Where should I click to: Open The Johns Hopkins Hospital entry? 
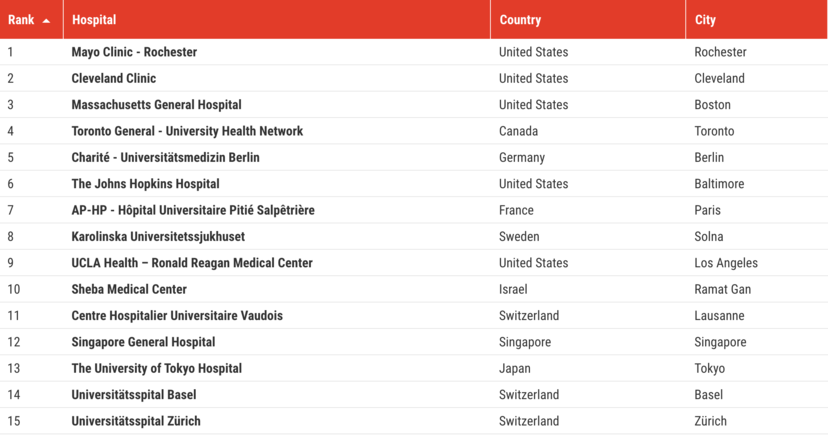(x=145, y=184)
